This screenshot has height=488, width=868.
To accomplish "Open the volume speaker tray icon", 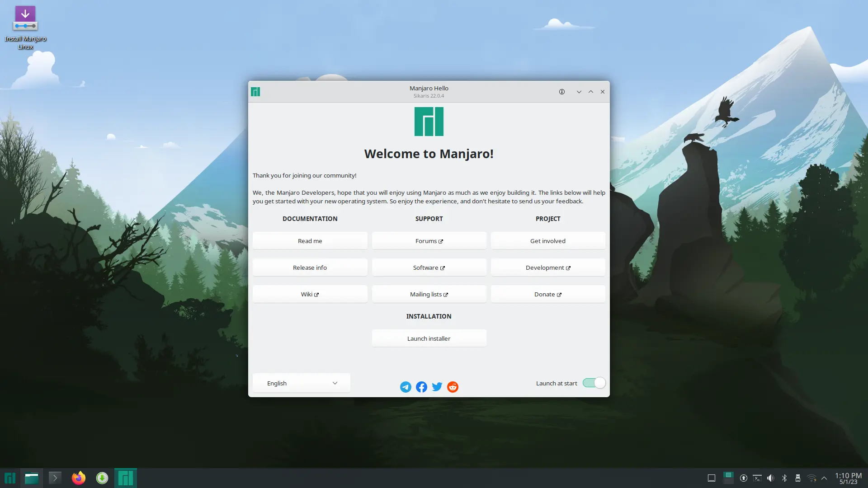I will [x=771, y=478].
